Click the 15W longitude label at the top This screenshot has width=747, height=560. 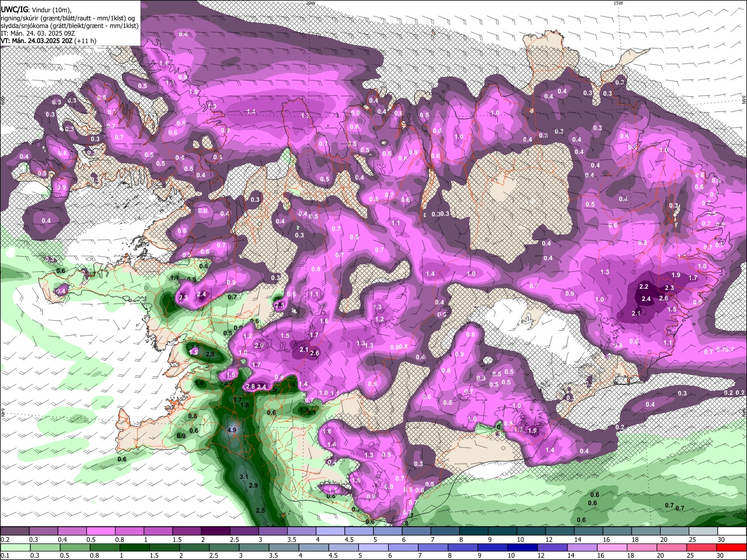point(617,3)
